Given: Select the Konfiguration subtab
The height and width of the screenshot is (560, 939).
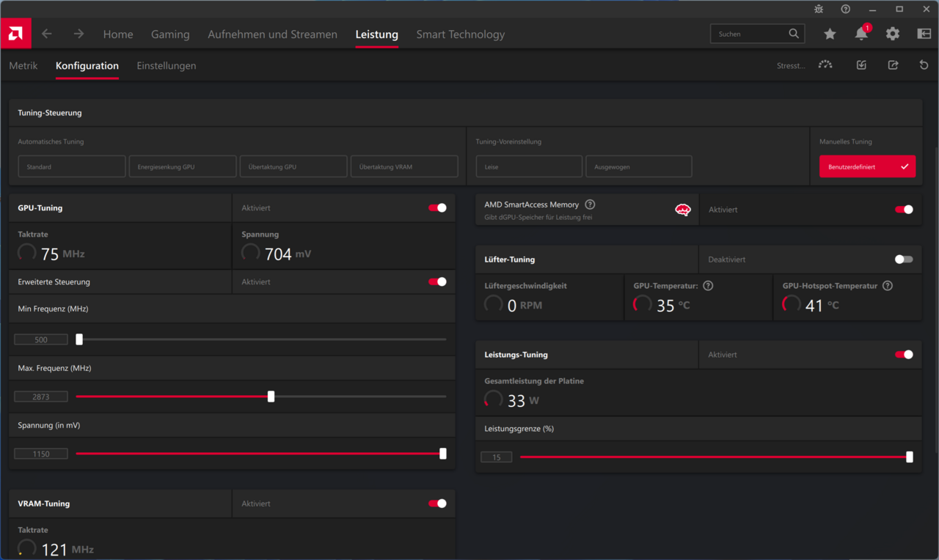Looking at the screenshot, I should pos(87,65).
